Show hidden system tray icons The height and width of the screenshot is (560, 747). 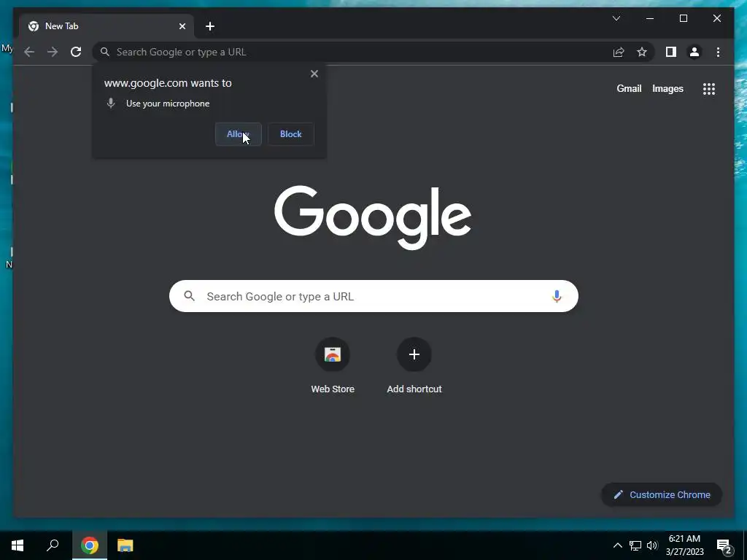click(x=617, y=545)
